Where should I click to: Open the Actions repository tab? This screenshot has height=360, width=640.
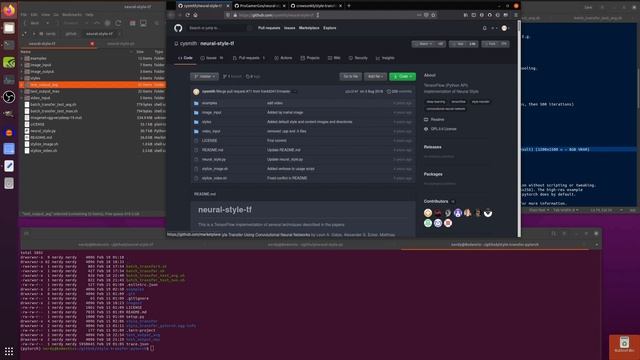point(283,58)
